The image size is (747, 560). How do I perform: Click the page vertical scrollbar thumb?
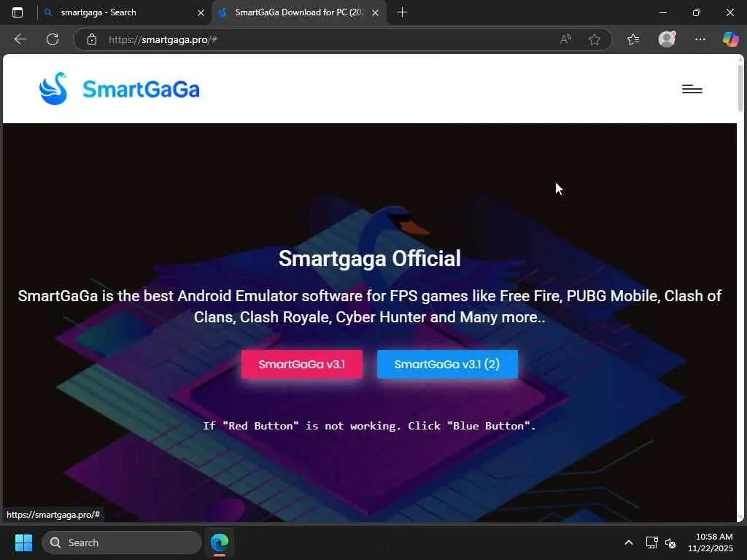(x=740, y=88)
